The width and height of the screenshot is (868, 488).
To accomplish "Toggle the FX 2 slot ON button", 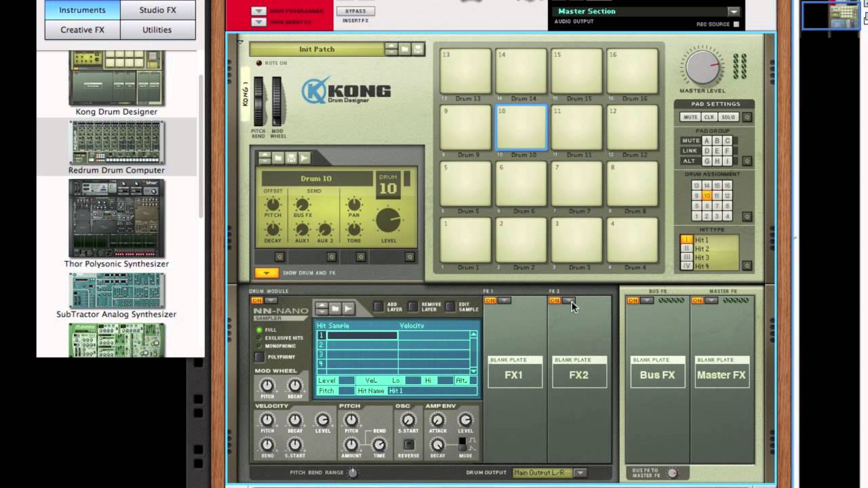I will tap(555, 300).
